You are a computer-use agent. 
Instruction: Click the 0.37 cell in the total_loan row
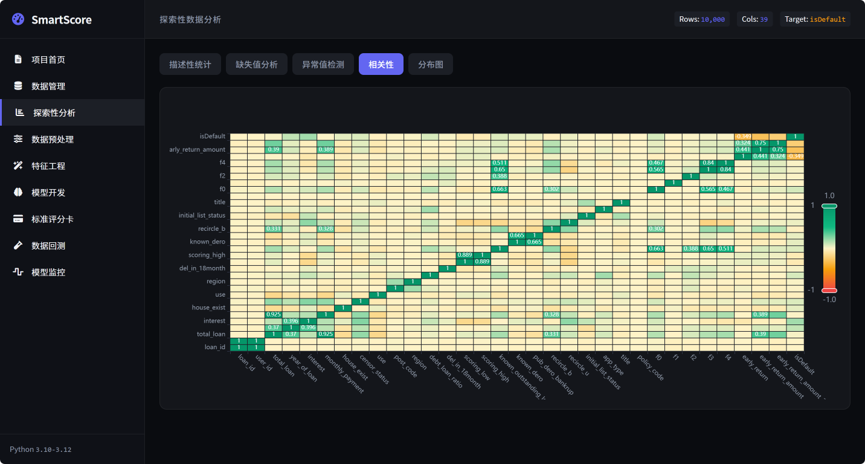pyautogui.click(x=291, y=334)
